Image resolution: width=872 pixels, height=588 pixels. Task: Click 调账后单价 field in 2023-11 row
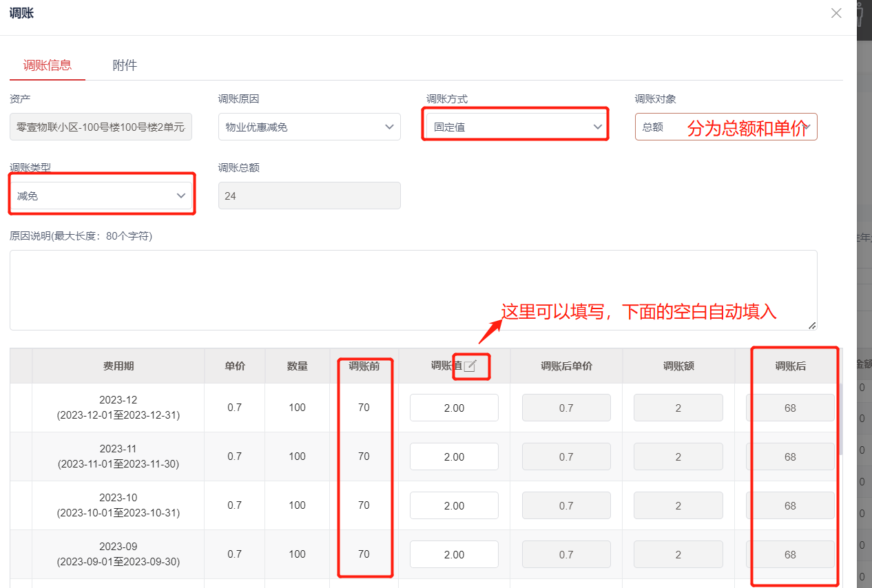[x=566, y=456]
